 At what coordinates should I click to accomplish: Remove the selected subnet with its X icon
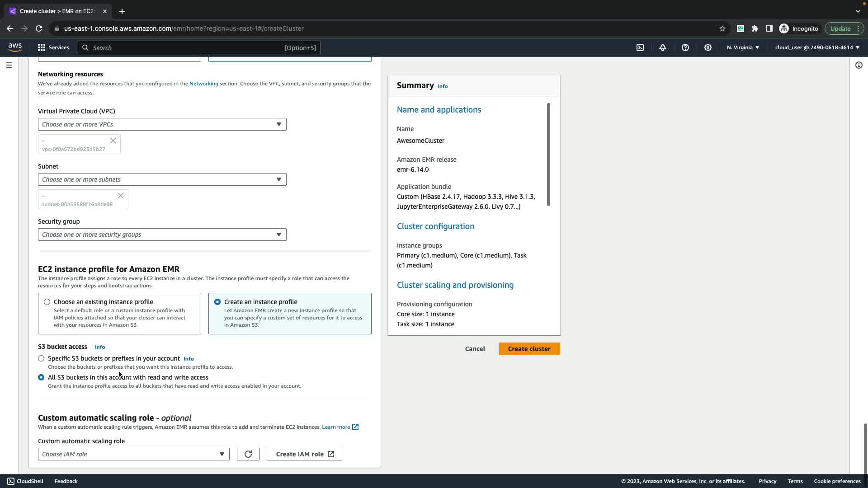(121, 196)
